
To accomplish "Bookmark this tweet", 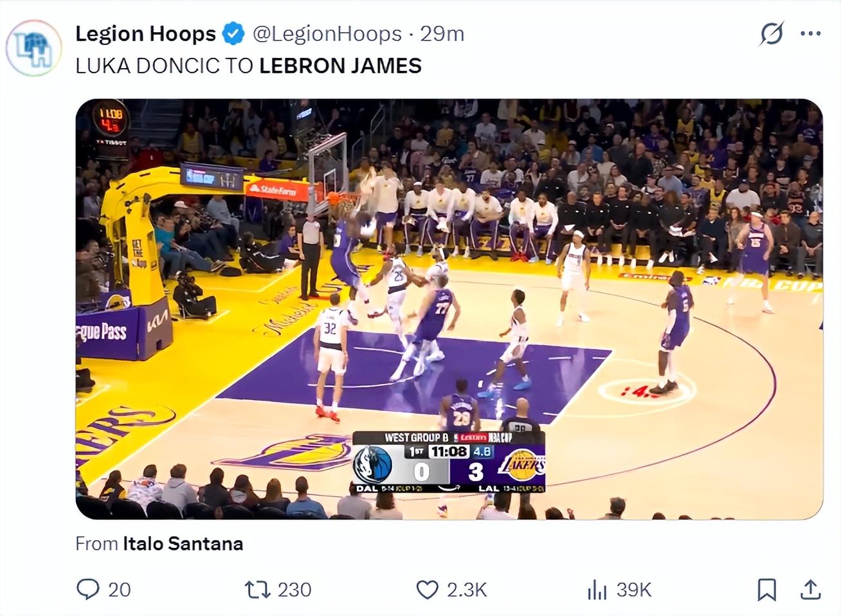I will [766, 589].
